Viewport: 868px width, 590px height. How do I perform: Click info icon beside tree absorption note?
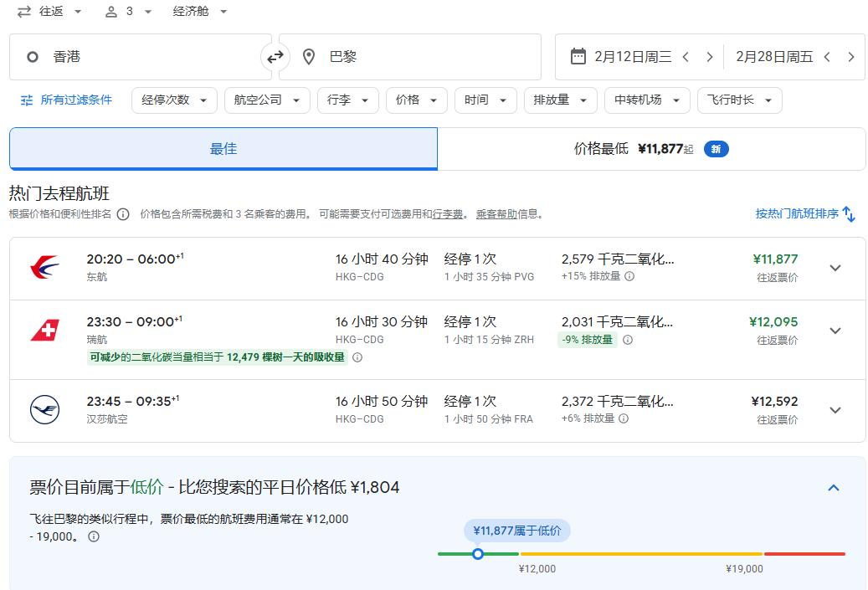tap(357, 357)
